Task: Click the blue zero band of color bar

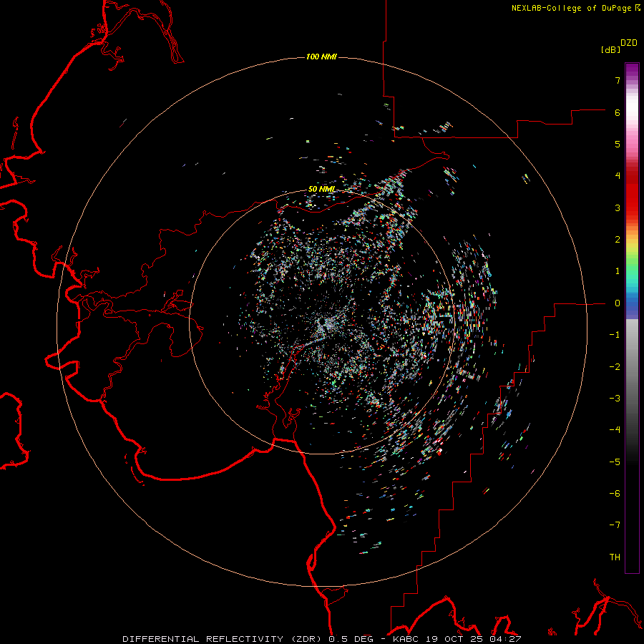Action: pyautogui.click(x=632, y=306)
